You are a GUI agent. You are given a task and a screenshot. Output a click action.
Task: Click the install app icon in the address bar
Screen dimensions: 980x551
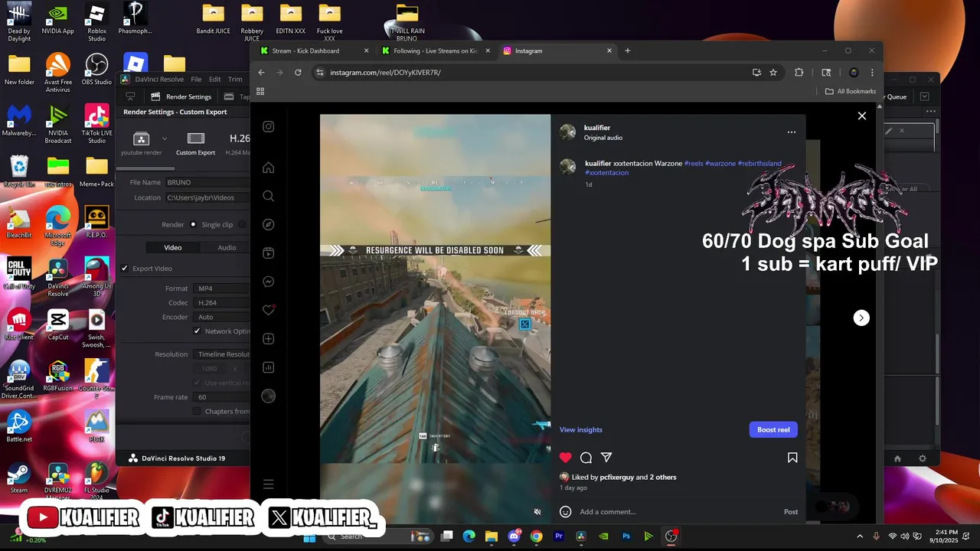coord(756,72)
